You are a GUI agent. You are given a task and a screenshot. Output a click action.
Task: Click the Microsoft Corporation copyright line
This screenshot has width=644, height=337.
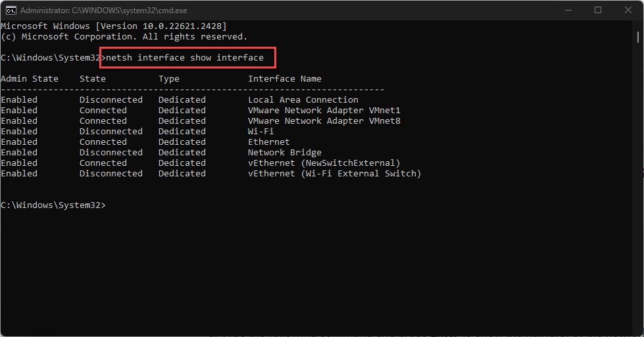tap(124, 37)
